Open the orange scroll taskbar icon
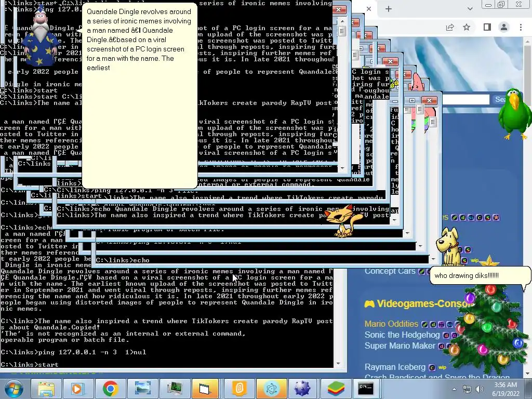Screen dimensions: 532x399 click(239, 389)
